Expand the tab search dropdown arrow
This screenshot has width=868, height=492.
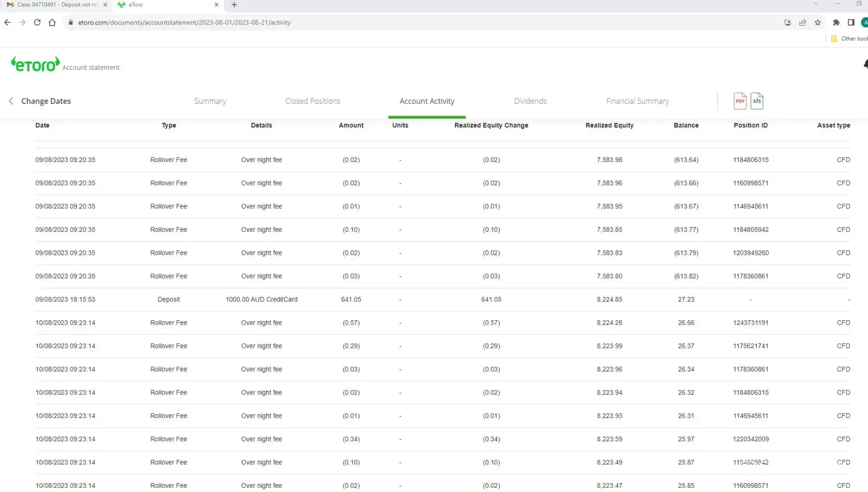point(816,4)
